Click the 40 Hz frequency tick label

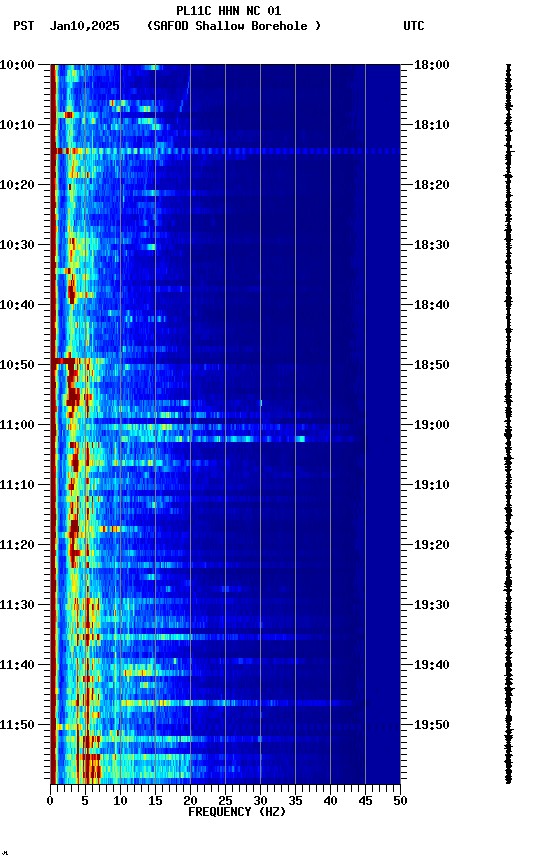(x=330, y=801)
